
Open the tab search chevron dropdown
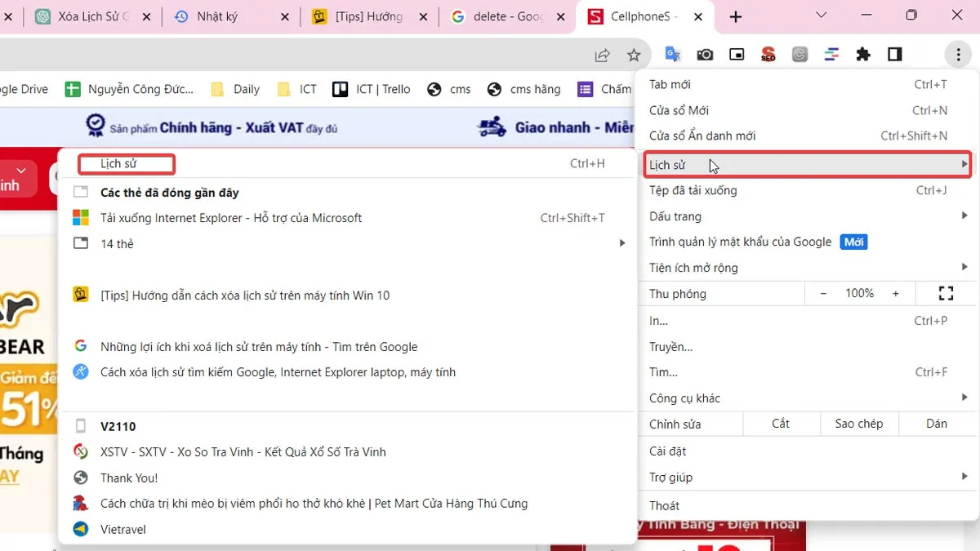821,16
